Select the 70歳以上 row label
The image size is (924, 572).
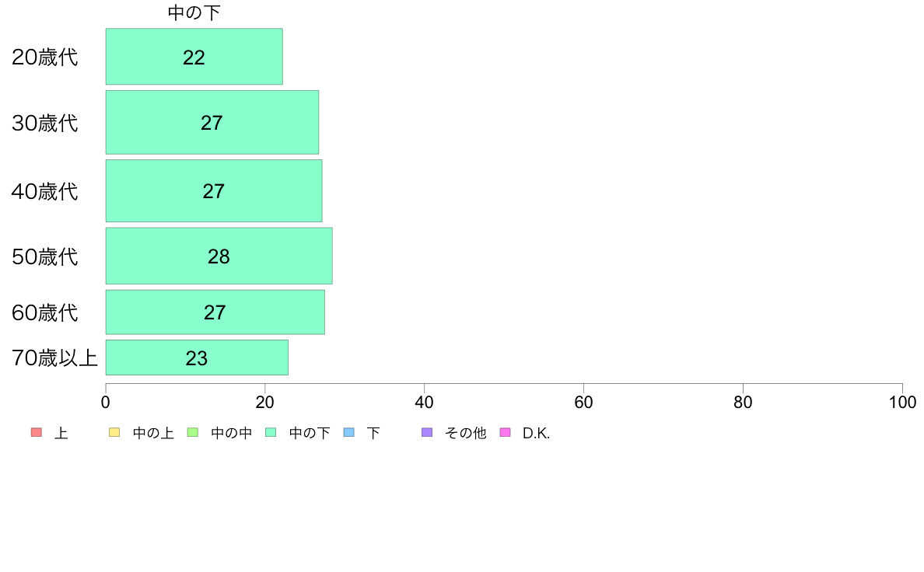pyautogui.click(x=54, y=358)
